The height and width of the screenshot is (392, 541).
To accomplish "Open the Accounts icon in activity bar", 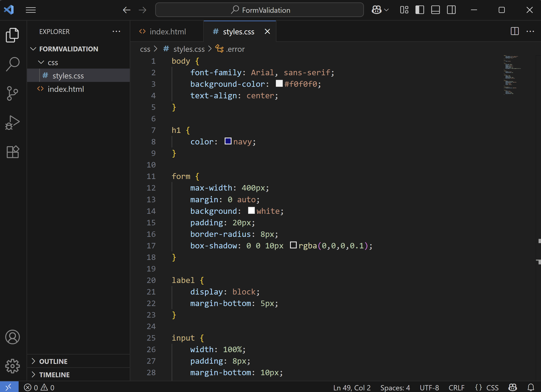I will (x=12, y=337).
